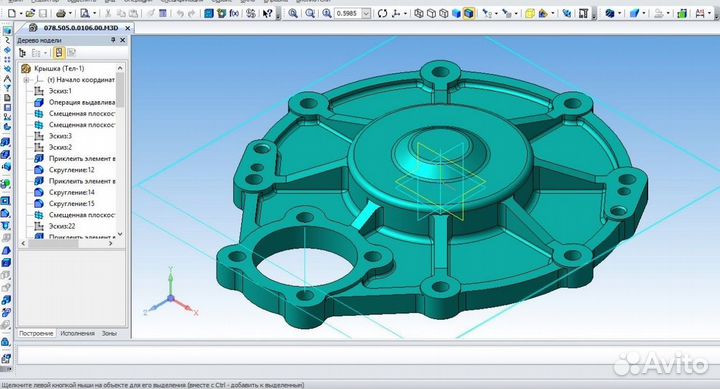Screen dimensions: 720x389
Task: Open print preview with the magnifier-page icon
Action: pyautogui.click(x=85, y=13)
